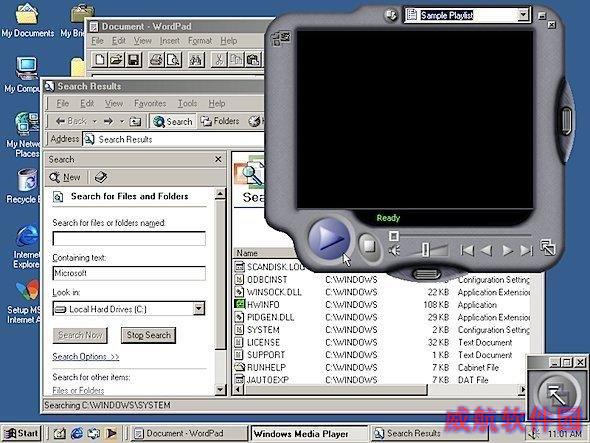
Task: Click the Rewind button in Media Player
Action: coord(487,250)
